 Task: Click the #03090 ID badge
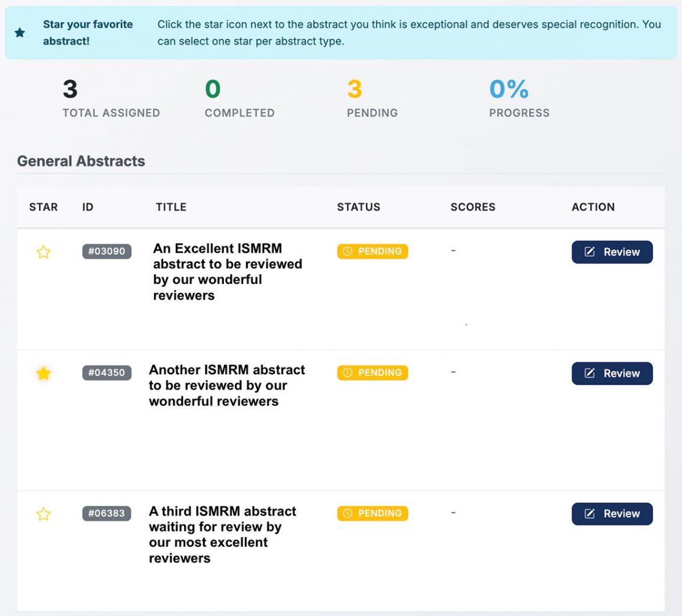107,251
